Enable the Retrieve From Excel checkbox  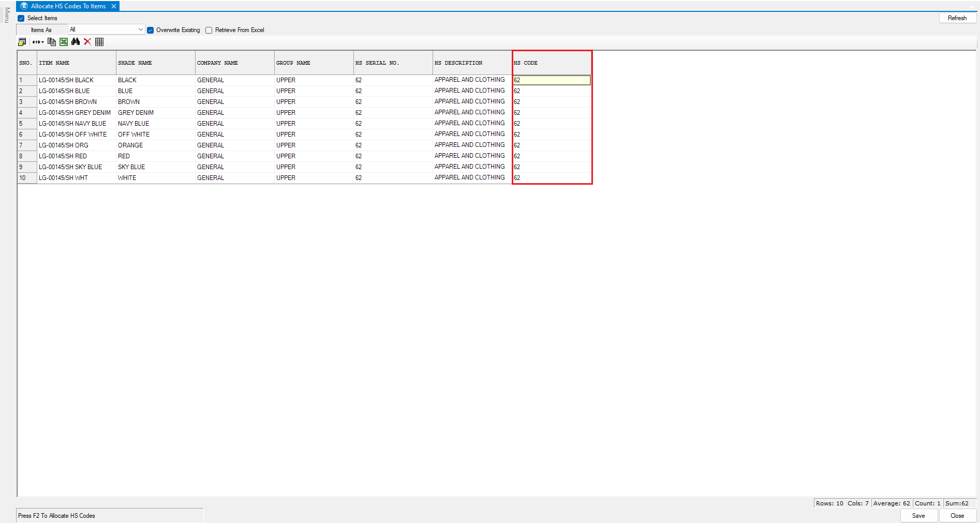209,30
